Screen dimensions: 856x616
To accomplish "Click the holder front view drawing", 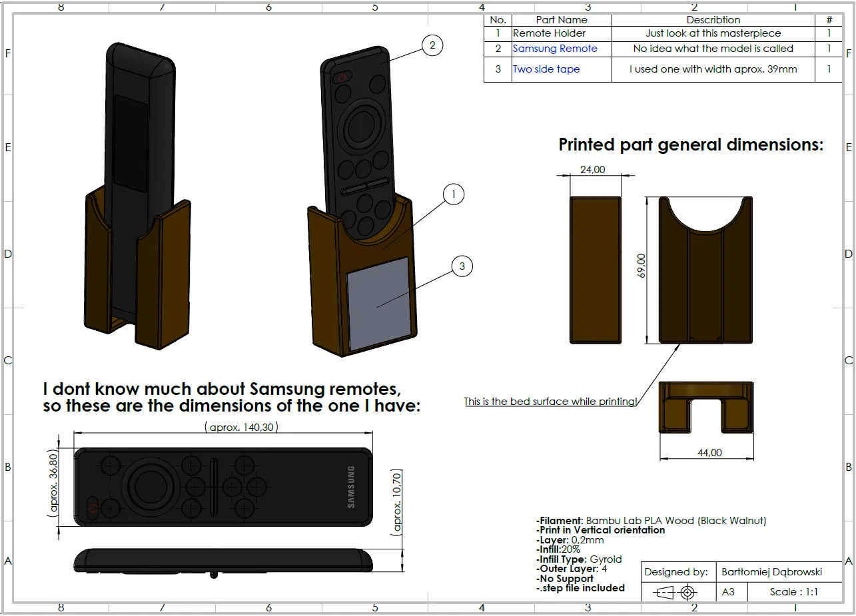I will pos(705,270).
